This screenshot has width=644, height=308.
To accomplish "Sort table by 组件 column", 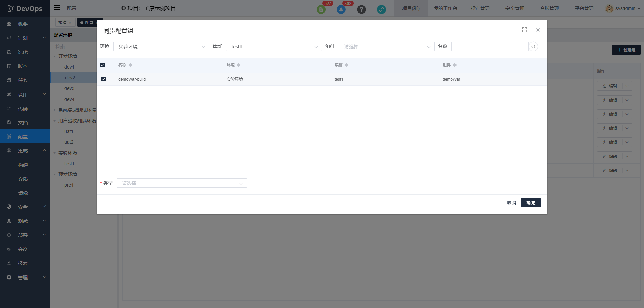I will (x=455, y=65).
